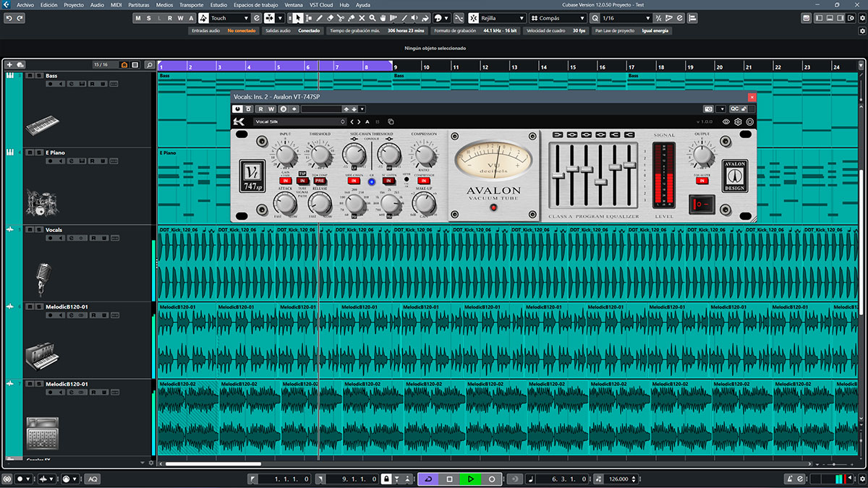Open the track list bottom chevron menu
Viewport: 868px width, 488px height.
point(142,462)
